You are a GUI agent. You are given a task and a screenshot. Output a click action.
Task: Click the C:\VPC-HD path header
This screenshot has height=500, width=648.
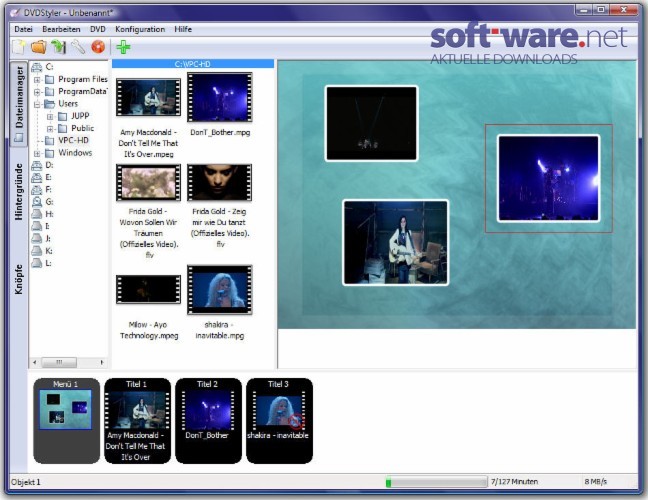[x=193, y=64]
